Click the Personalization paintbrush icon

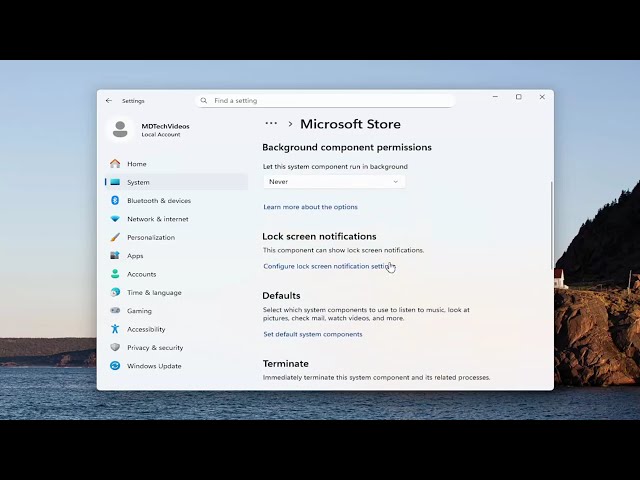click(x=115, y=237)
